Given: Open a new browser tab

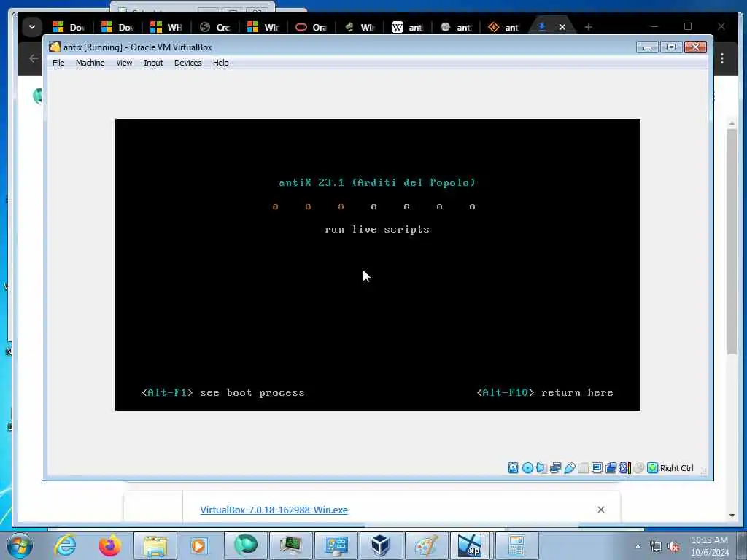Looking at the screenshot, I should tap(589, 27).
